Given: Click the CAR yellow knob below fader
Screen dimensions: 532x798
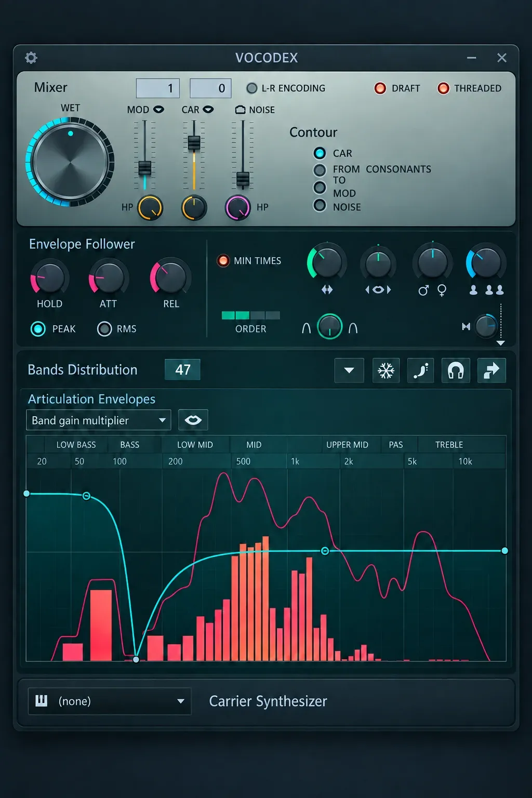Looking at the screenshot, I should coord(194,208).
